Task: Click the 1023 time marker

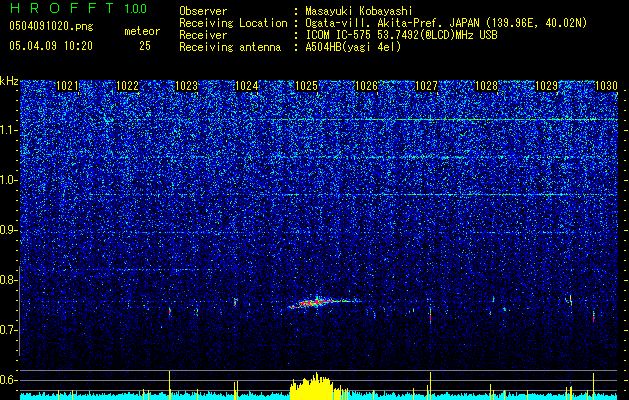Action: point(187,86)
